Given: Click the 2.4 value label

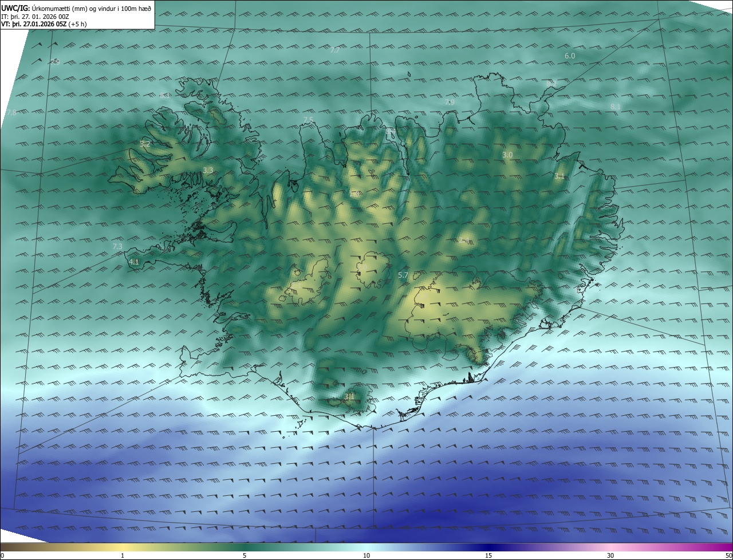Looking at the screenshot, I should click(463, 240).
